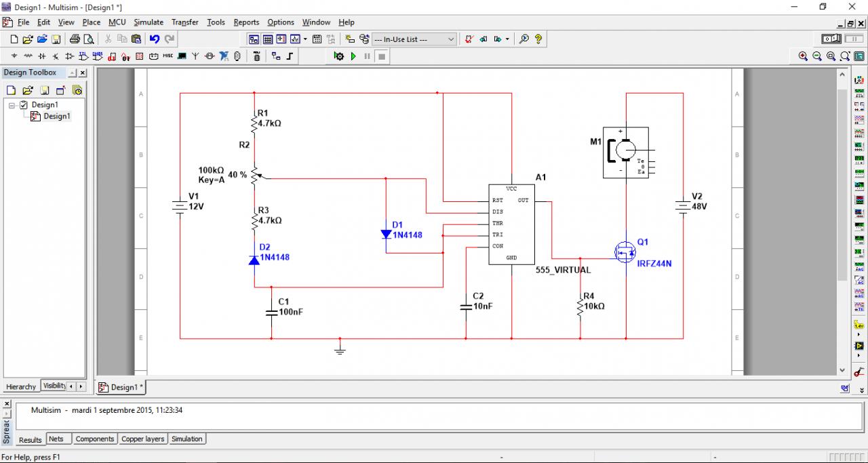Open the Grapher view icon
Screen dimensions: 868x463
[x=295, y=39]
